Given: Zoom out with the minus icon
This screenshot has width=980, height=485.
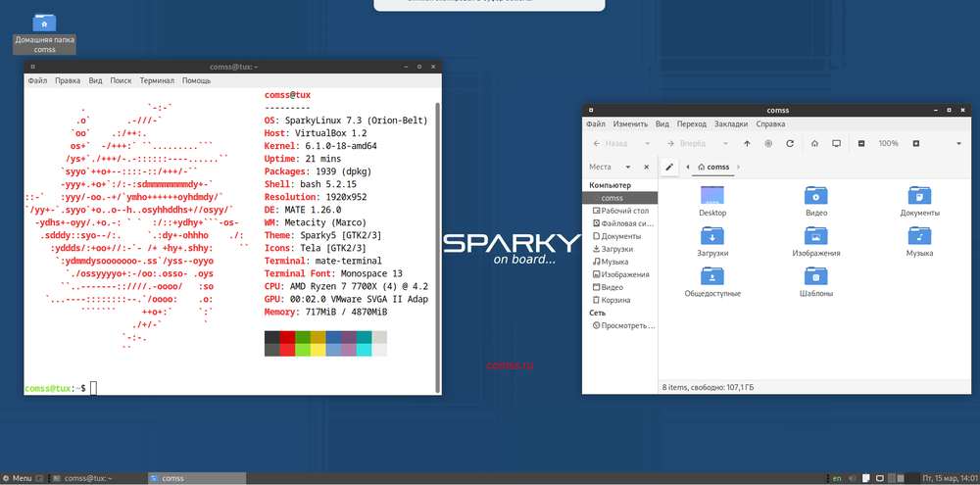Looking at the screenshot, I should tap(861, 143).
